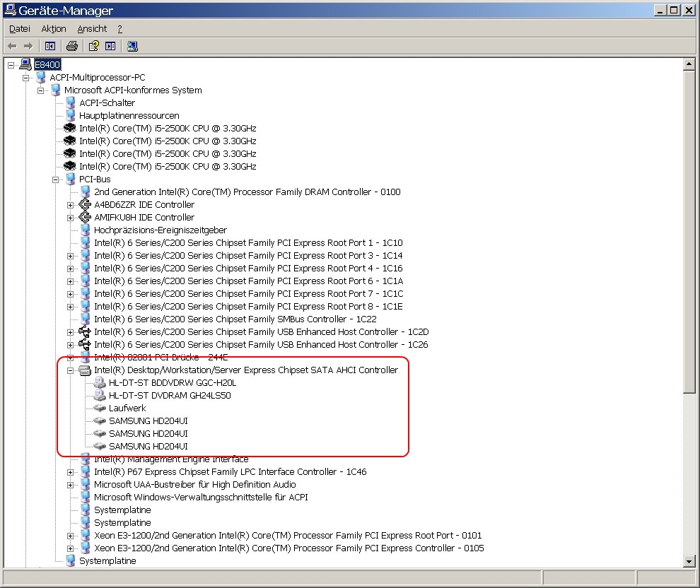The width and height of the screenshot is (700, 588).
Task: Expand Xeon E3-1200 Express Controller 0105 node
Action: pos(70,548)
